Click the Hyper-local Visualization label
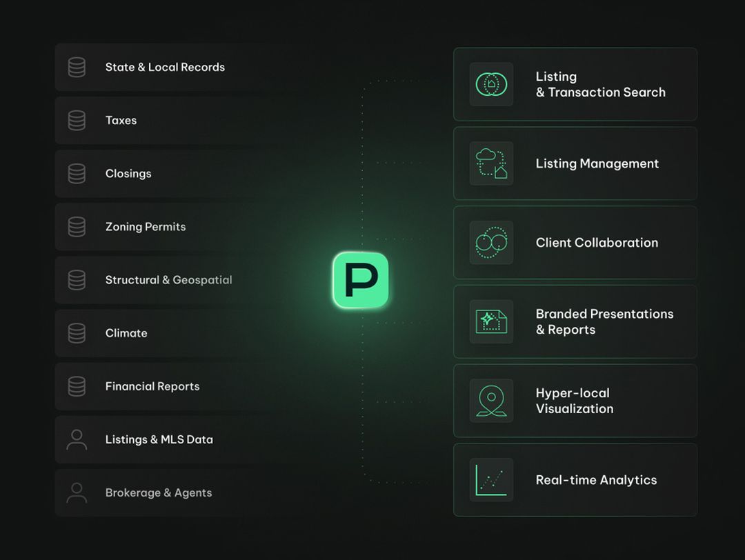The height and width of the screenshot is (560, 745). point(574,401)
